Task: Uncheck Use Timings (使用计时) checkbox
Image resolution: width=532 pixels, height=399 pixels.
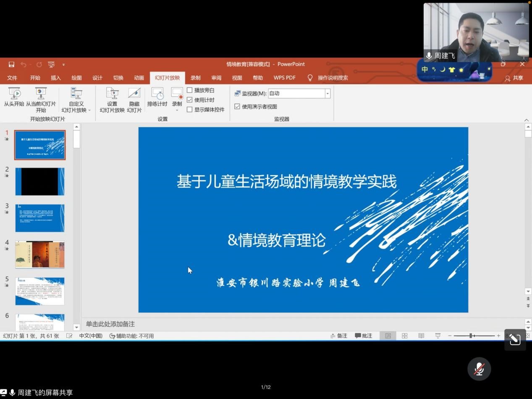Action: tap(190, 100)
